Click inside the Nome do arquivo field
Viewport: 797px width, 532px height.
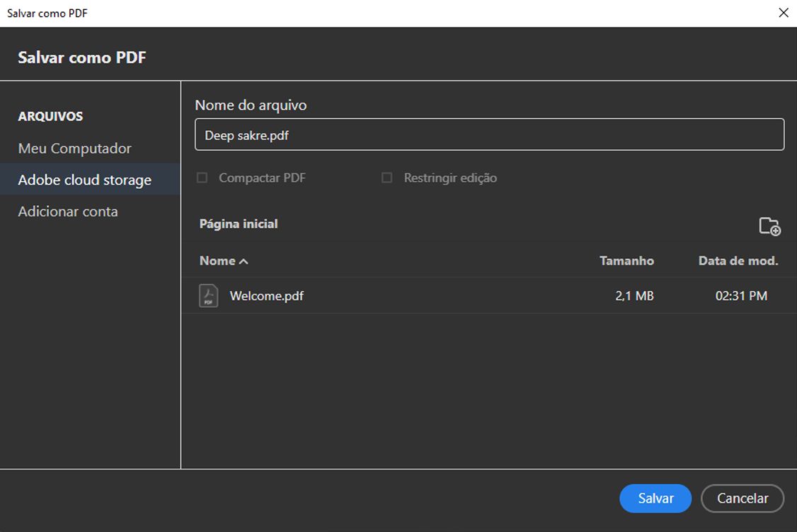tap(490, 134)
